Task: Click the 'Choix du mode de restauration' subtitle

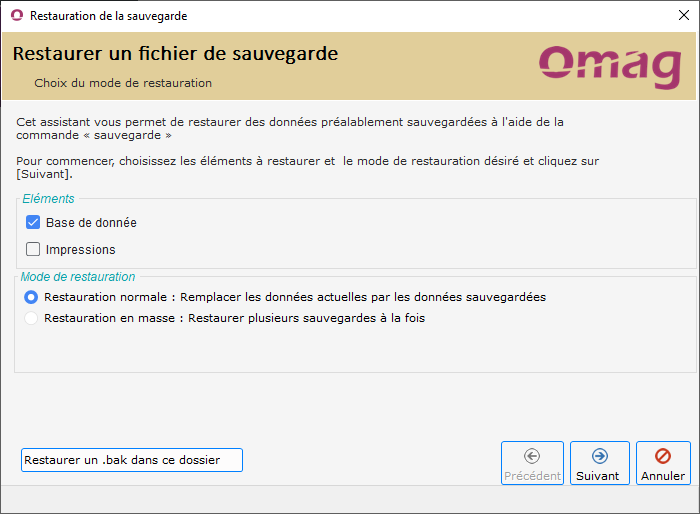Action: click(x=123, y=83)
